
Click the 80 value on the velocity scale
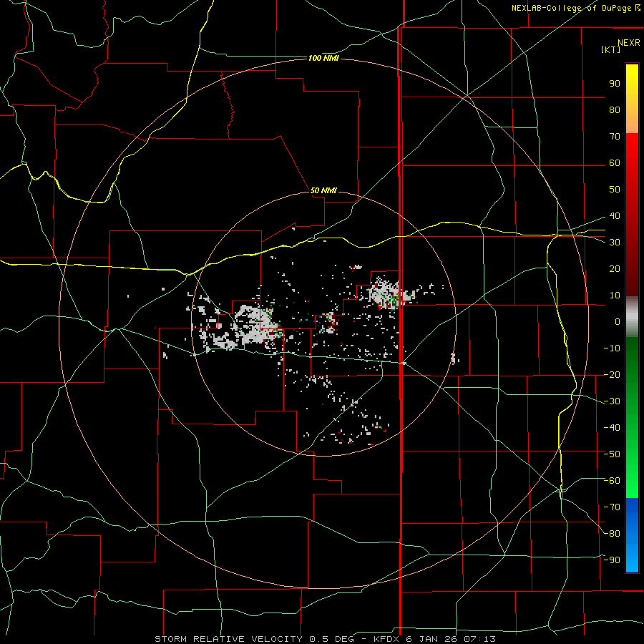(x=615, y=110)
